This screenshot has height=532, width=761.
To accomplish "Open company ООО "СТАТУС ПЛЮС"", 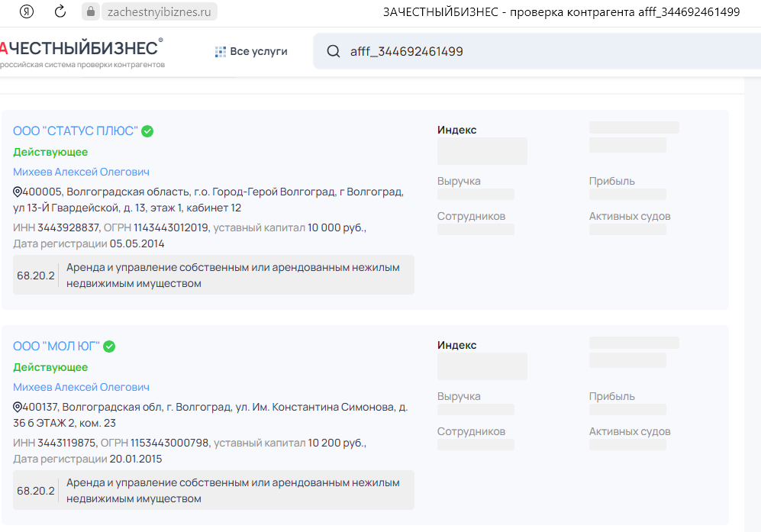I will (x=76, y=131).
